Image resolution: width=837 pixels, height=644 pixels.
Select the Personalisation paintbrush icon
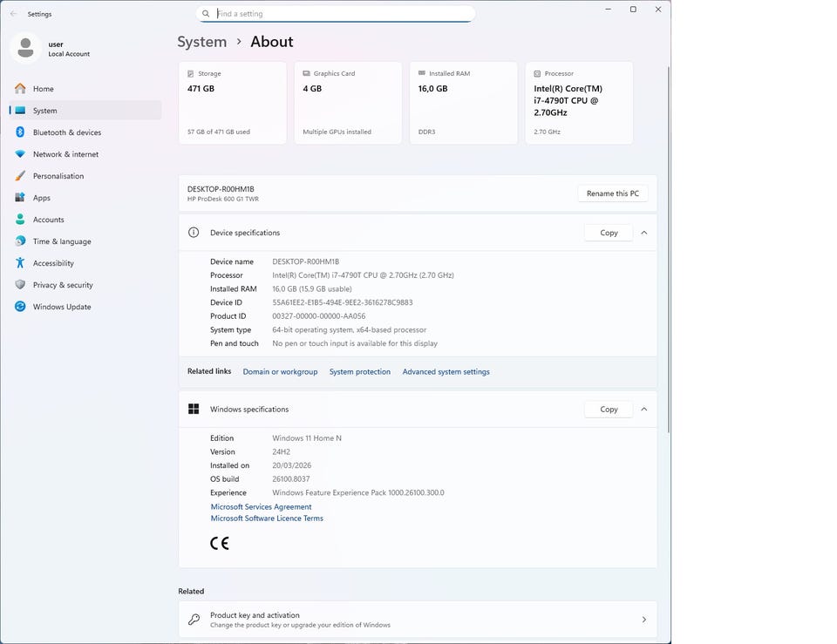tap(20, 176)
